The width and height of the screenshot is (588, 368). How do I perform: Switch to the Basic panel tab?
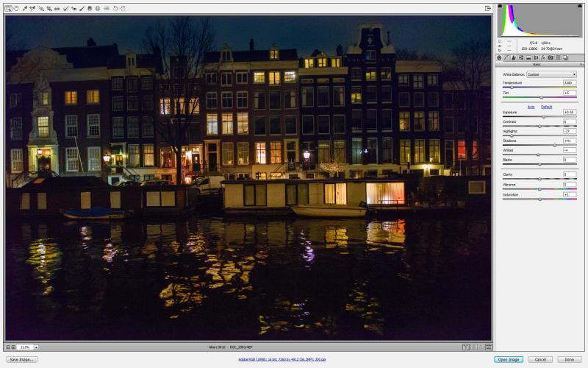pos(499,57)
